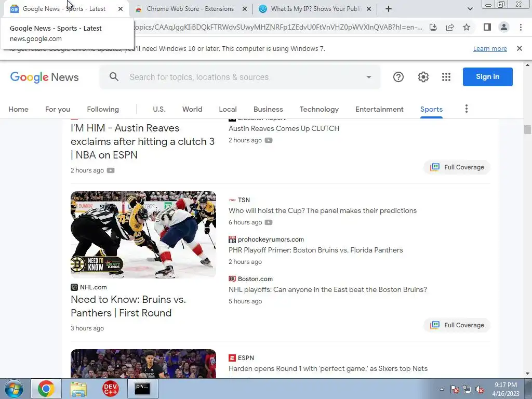
Task: Open Need to Know: Bruins vs. Panthers headline
Action: click(x=128, y=306)
